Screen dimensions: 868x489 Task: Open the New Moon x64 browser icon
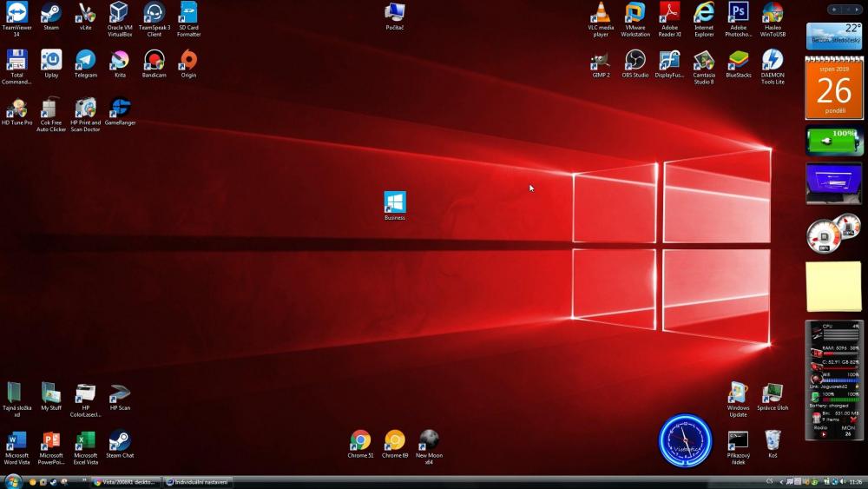tap(429, 440)
